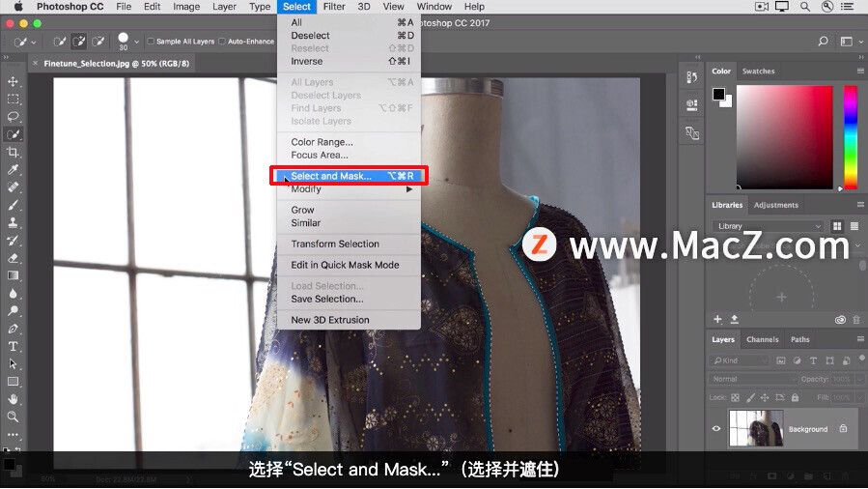Choose Color Range menu item

349,142
